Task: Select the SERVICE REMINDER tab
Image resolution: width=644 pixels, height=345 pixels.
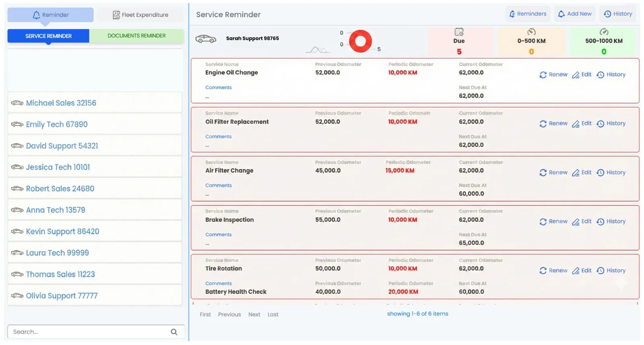Action: click(x=48, y=36)
